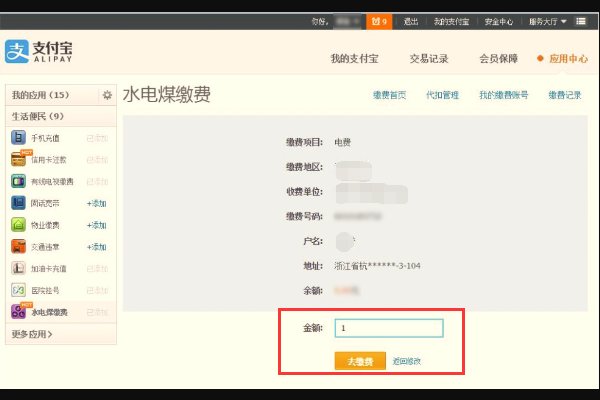Image resolution: width=600 pixels, height=400 pixels.
Task: Collapse the 生活便民 (9) section header
Action: click(61, 116)
